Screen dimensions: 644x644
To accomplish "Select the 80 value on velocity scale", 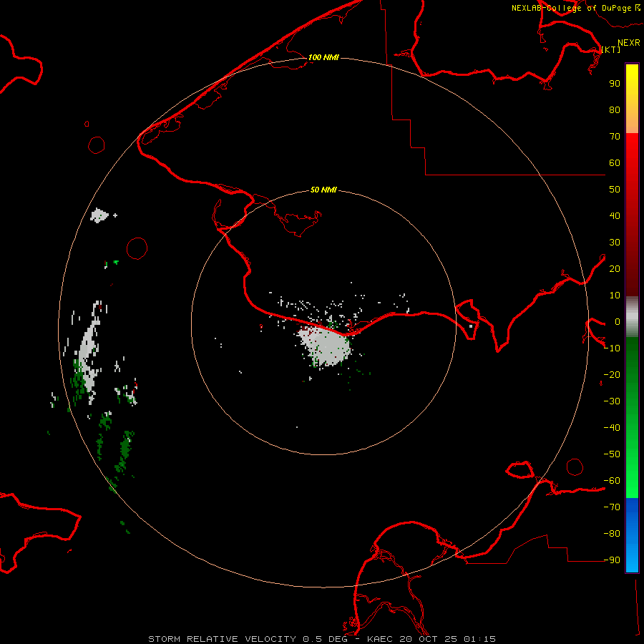I will pos(615,109).
